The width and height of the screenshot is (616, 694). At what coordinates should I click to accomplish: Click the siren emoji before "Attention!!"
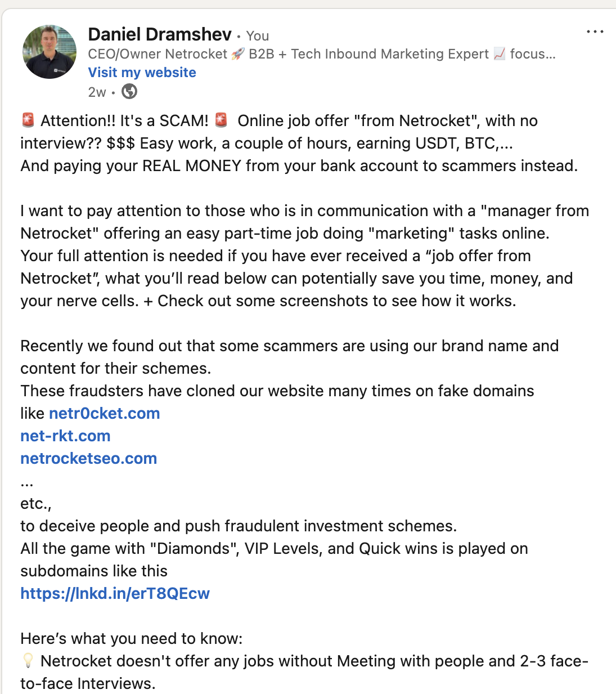click(x=28, y=120)
